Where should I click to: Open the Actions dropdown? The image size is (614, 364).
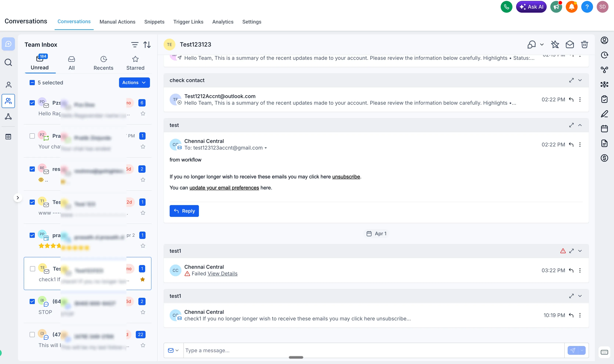[x=134, y=82]
